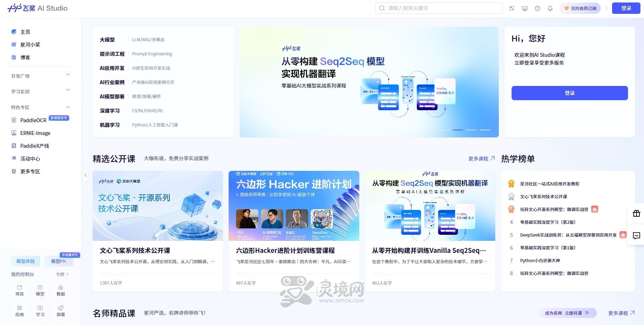Open ranking item Python小白逆袭大神
The image size is (644, 325).
point(540,261)
